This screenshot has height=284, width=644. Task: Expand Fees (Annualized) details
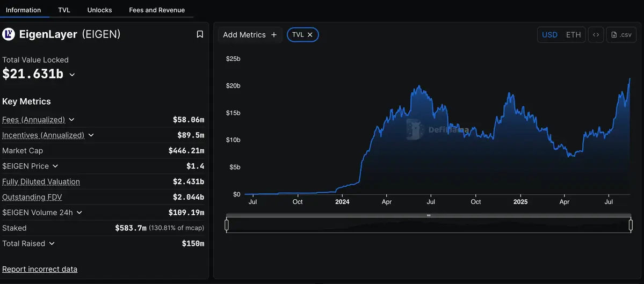72,120
